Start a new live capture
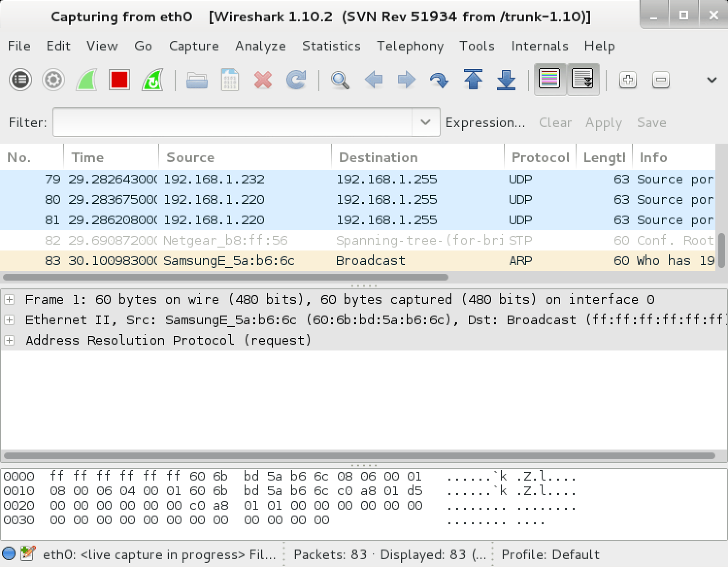This screenshot has height=567, width=728. pos(86,79)
